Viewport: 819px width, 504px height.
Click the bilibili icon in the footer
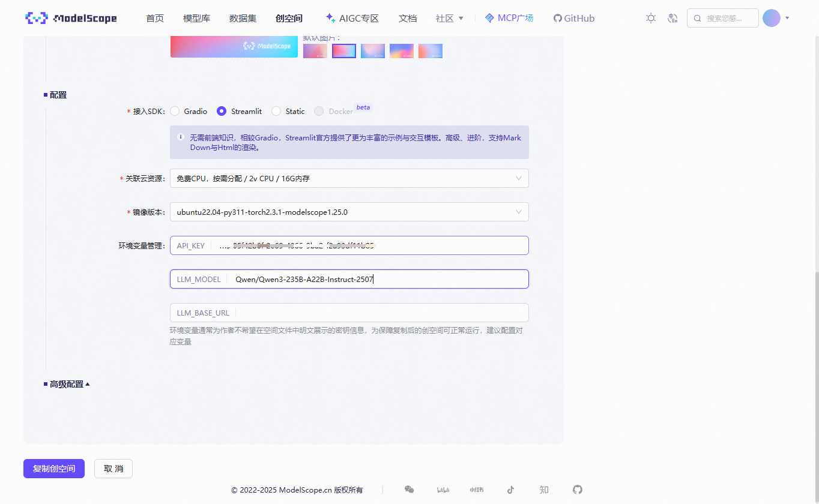[x=443, y=490]
